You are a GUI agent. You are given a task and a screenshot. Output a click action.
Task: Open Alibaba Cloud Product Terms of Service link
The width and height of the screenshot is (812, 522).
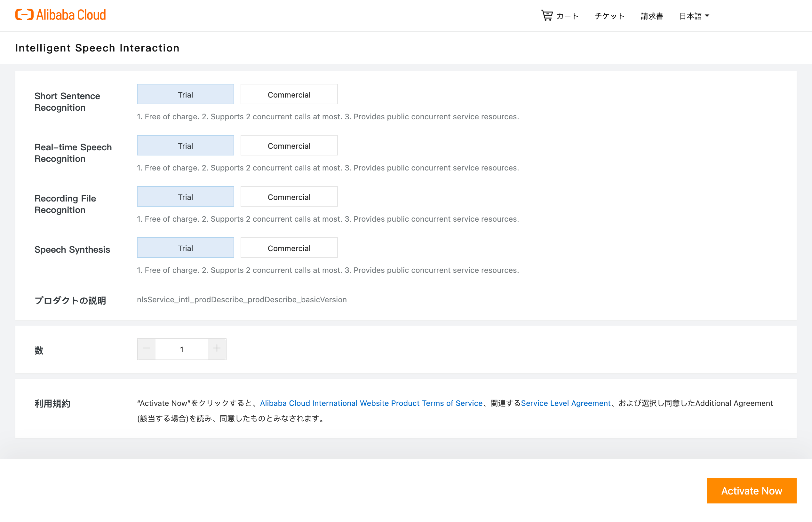pyautogui.click(x=371, y=403)
